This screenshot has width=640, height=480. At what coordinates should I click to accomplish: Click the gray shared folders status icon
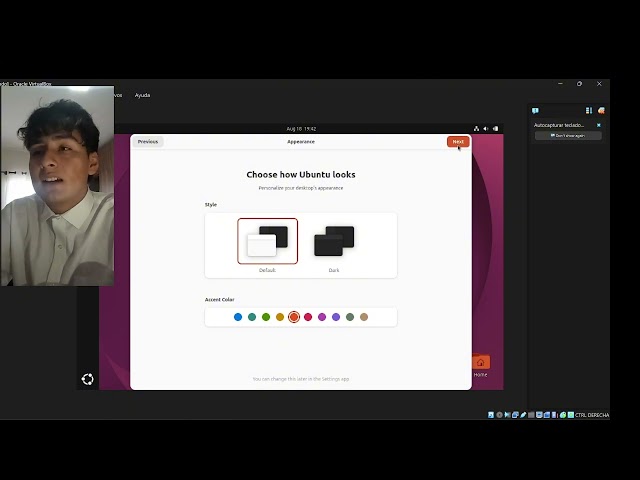[531, 415]
